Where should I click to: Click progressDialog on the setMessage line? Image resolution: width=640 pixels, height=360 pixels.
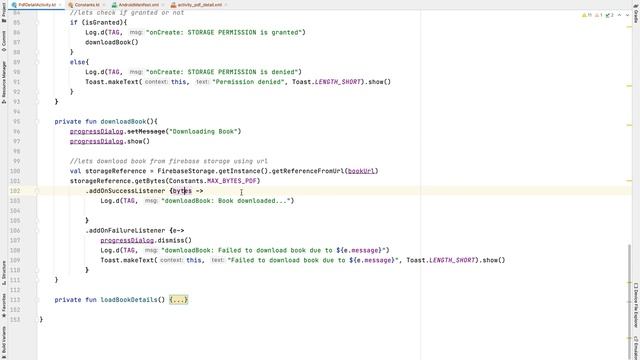(96, 131)
